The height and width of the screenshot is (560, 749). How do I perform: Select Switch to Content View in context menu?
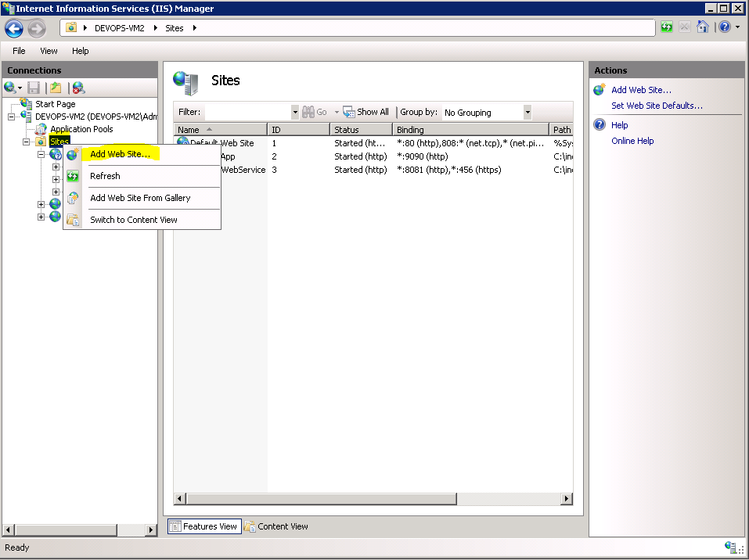[x=133, y=220]
